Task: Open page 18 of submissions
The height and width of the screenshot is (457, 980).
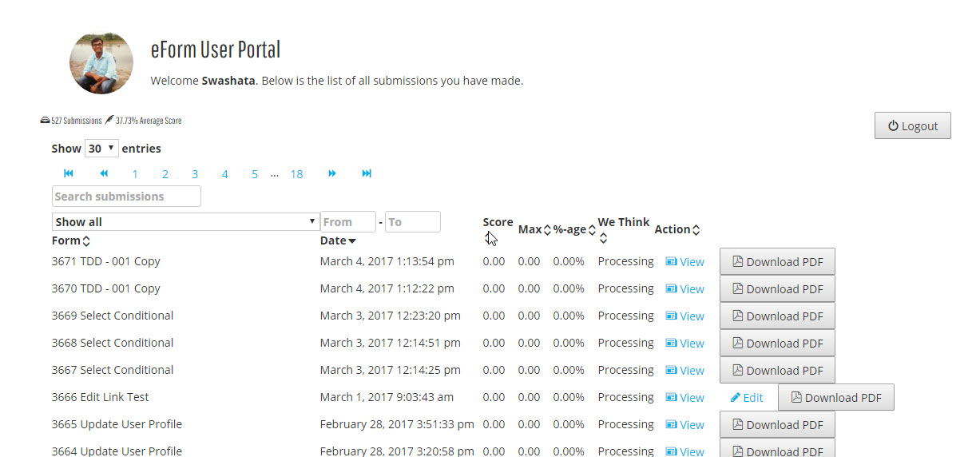Action: click(296, 174)
